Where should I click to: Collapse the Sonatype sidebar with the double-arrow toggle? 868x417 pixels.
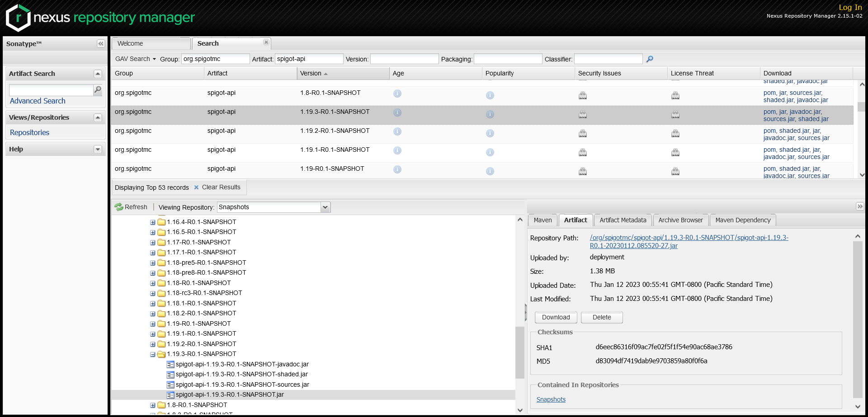(x=100, y=43)
